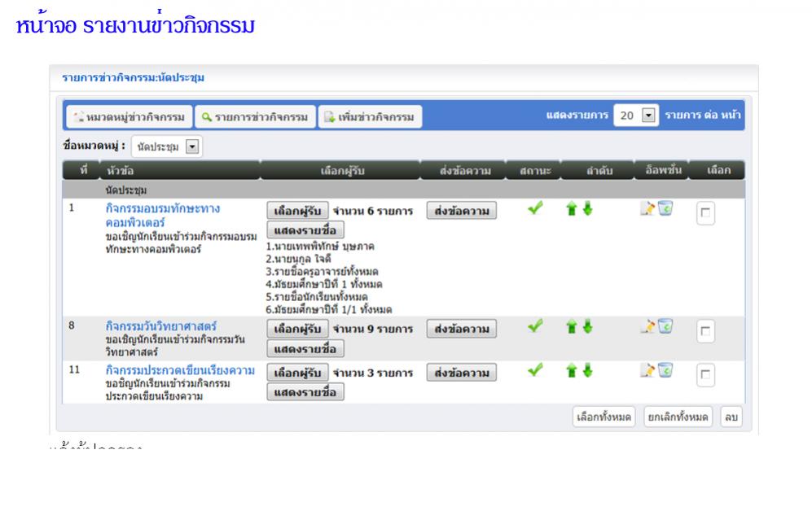Click จำนวน 6 รายการ count text

point(373,211)
